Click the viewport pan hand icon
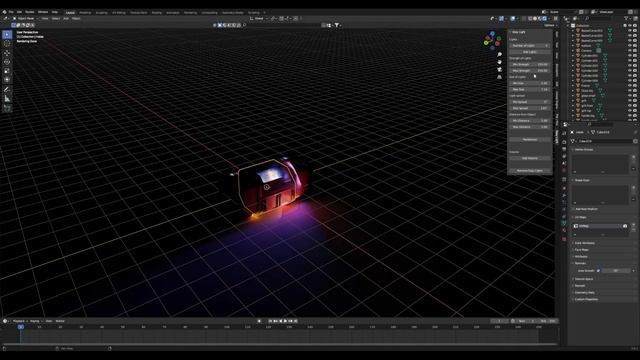This screenshot has width=640, height=360. coord(499,62)
